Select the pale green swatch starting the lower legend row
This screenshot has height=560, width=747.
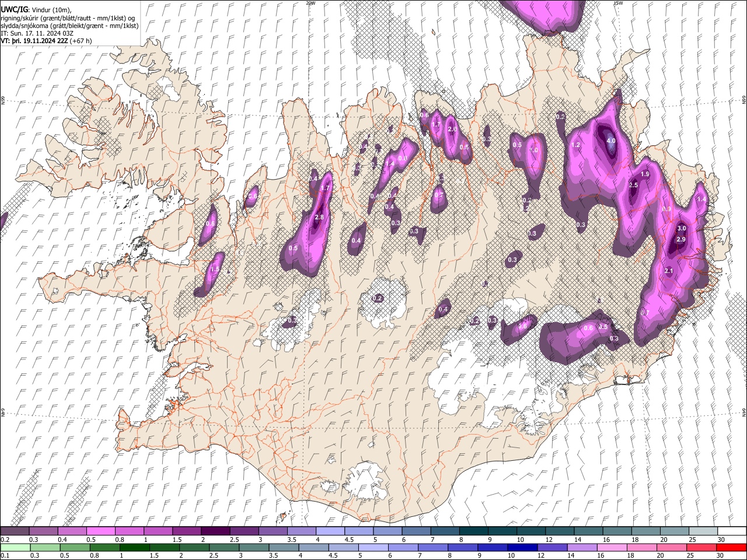[x=15, y=547]
